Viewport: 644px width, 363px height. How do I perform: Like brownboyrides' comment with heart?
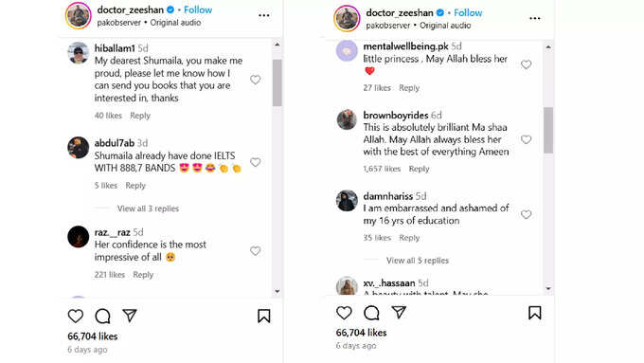coord(527,139)
